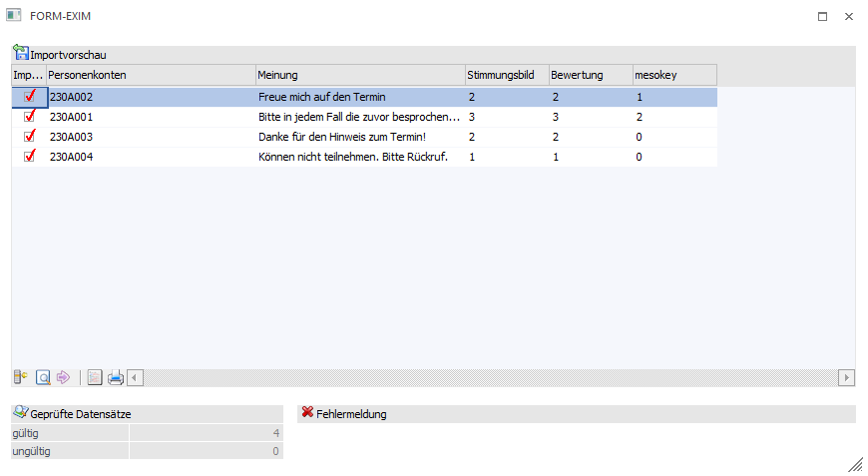Image resolution: width=868 pixels, height=476 pixels.
Task: Click the 'gültig' label
Action: pos(26,433)
